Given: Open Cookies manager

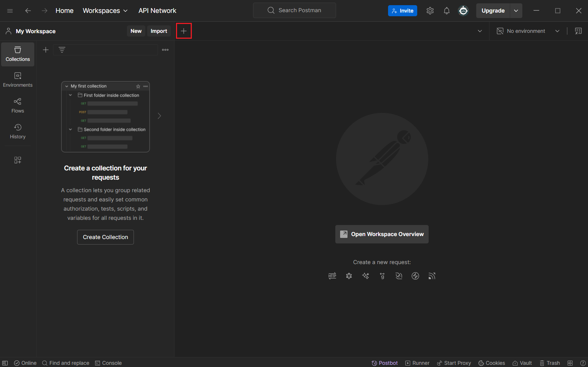Looking at the screenshot, I should 492,363.
